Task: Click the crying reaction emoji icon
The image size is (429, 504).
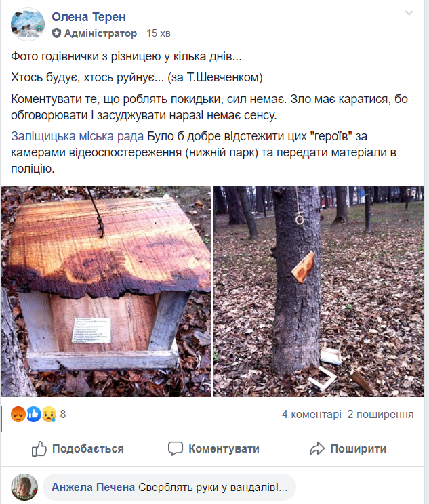Action: pos(49,414)
